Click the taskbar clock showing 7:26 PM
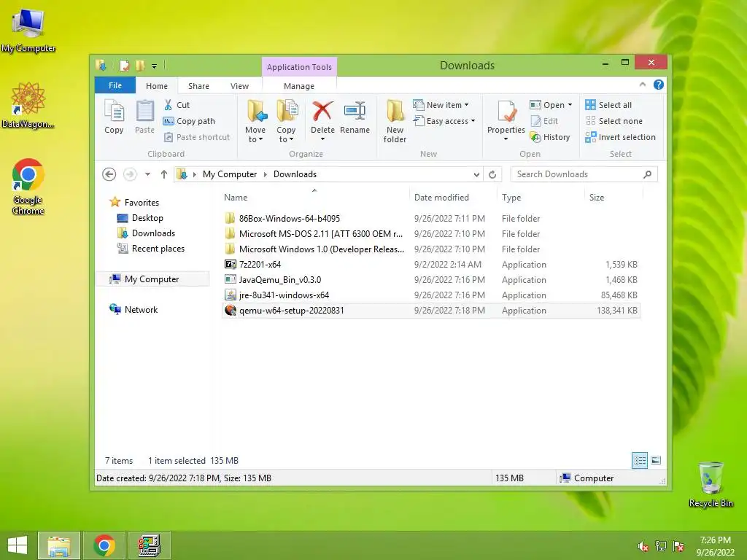This screenshot has width=747, height=560. pyautogui.click(x=715, y=546)
